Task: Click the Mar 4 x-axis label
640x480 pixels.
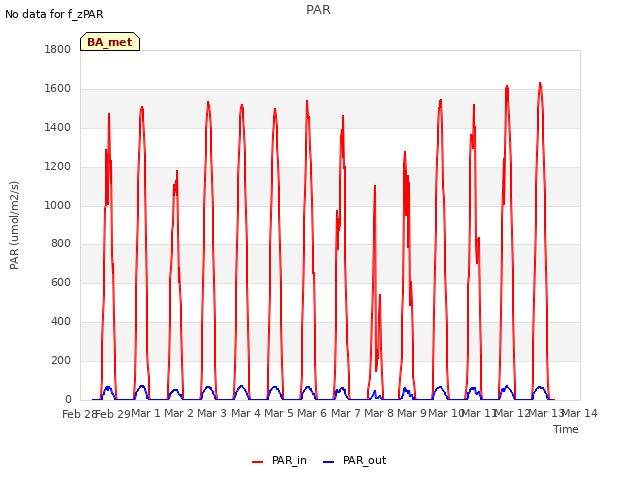Action: click(x=246, y=413)
